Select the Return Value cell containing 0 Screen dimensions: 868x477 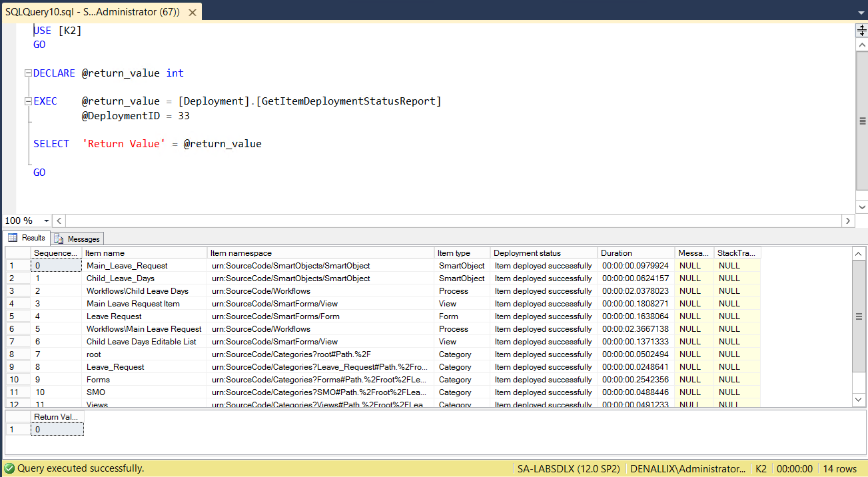[57, 430]
